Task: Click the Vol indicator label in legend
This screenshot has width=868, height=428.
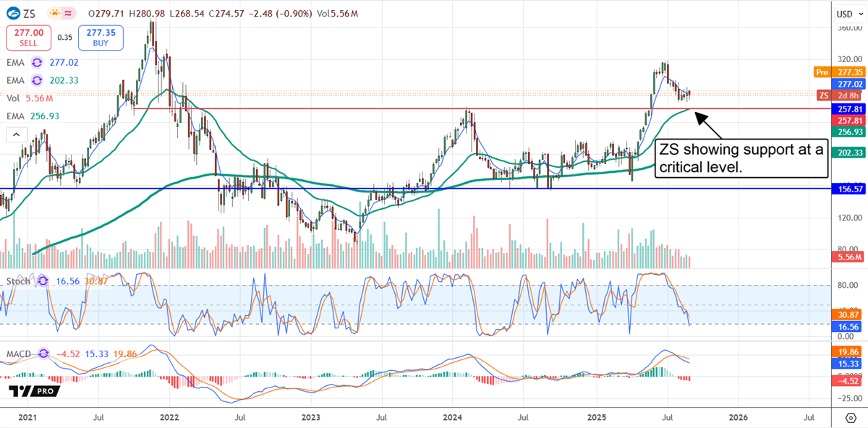Action: point(14,97)
